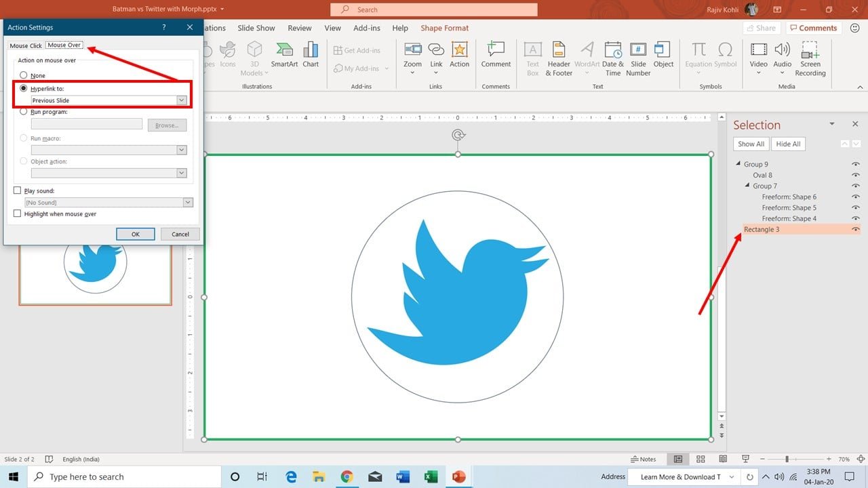Open Notes pane from status bar

pos(644,459)
